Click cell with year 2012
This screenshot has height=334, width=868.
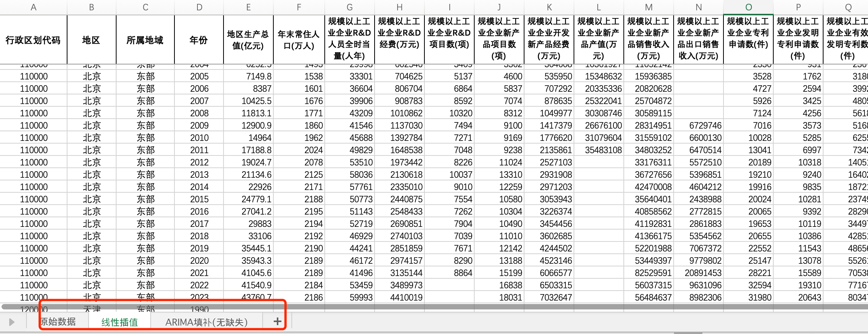tap(199, 162)
